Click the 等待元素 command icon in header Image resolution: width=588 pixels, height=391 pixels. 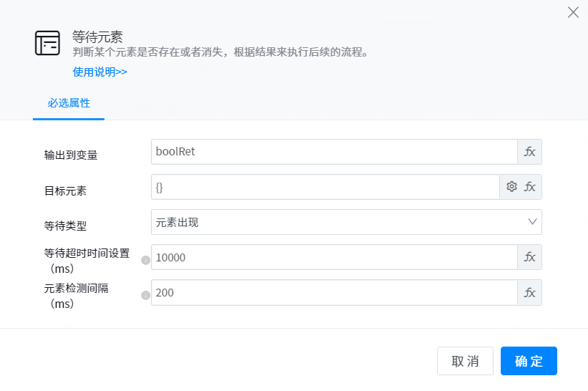[x=48, y=44]
